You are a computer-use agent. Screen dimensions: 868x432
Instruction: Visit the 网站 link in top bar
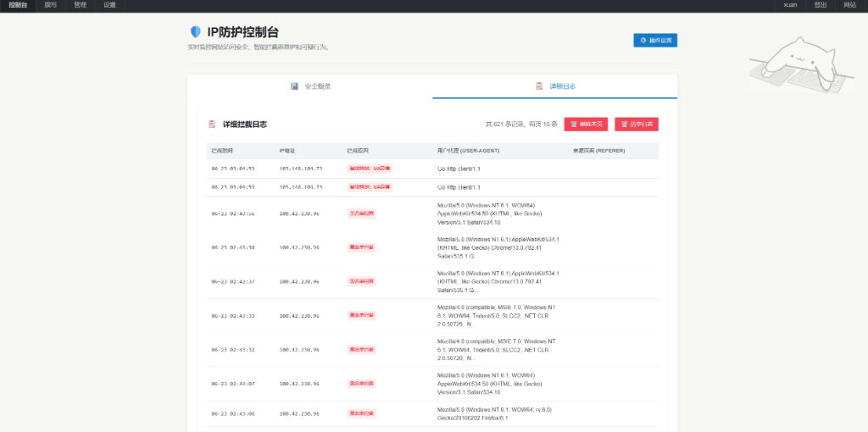(849, 5)
